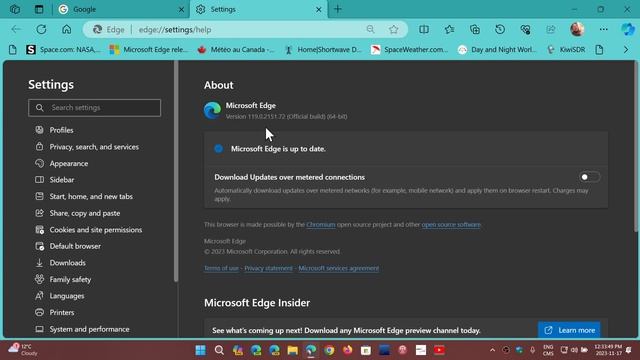Expand the favorites bar overflow chevron

(626, 49)
